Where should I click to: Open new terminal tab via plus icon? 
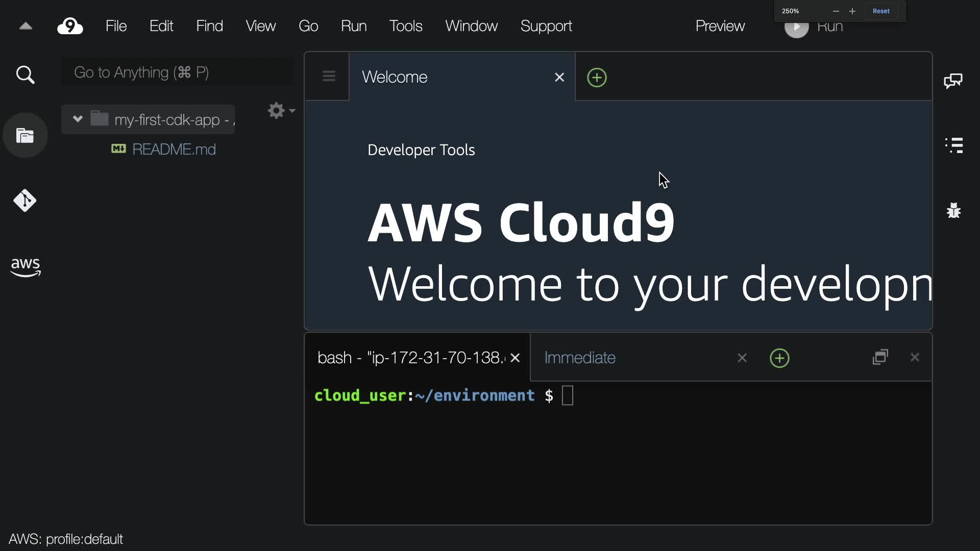coord(779,358)
